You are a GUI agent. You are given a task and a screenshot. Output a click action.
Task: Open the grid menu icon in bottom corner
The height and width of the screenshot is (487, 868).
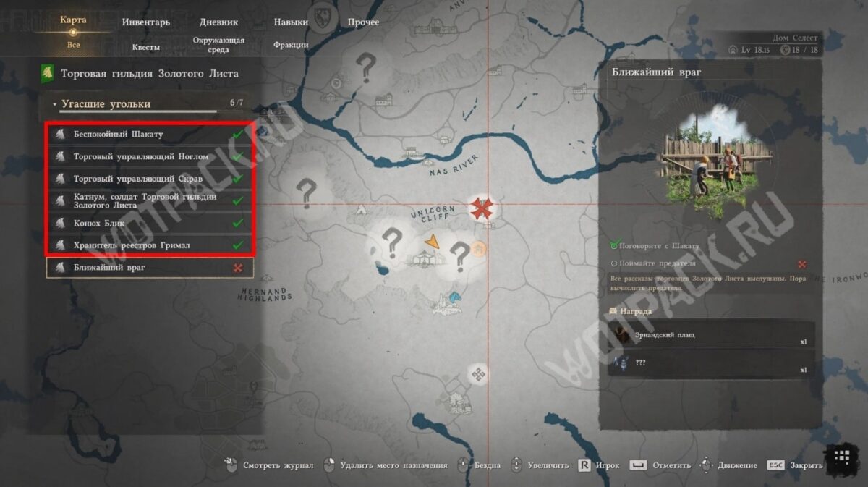point(841,457)
